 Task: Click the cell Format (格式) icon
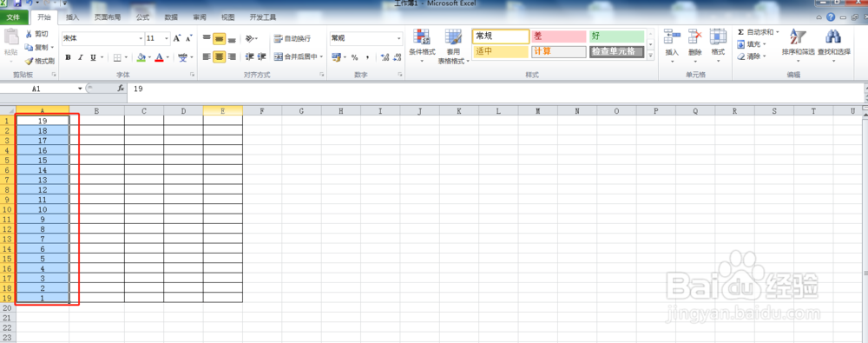pos(718,36)
